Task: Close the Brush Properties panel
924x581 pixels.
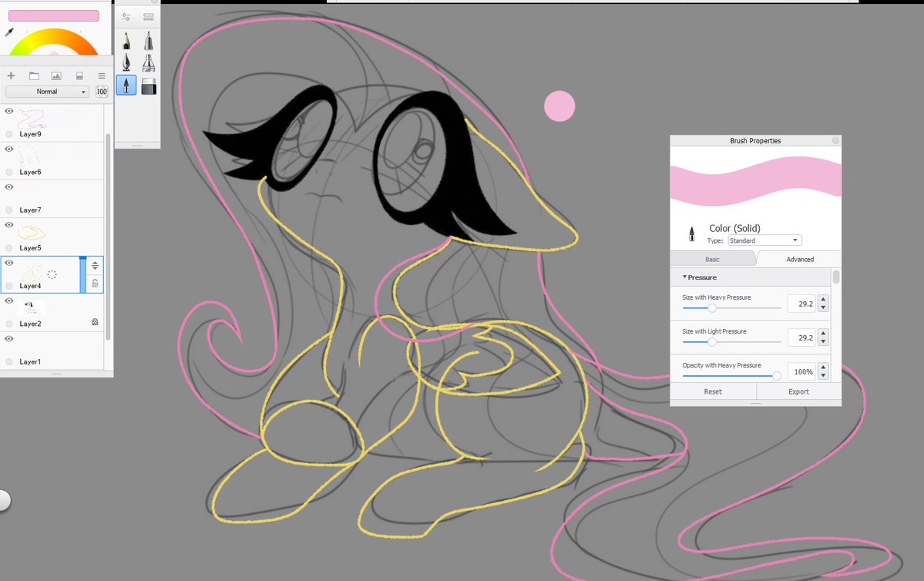Action: coord(835,140)
